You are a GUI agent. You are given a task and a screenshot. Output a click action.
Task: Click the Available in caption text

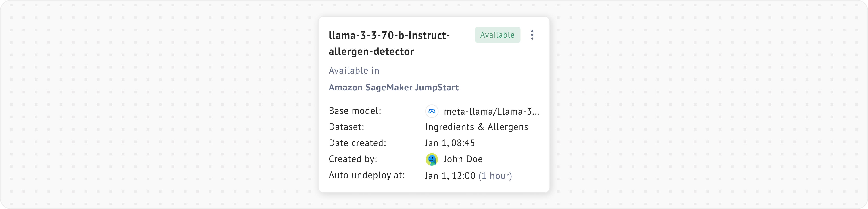pyautogui.click(x=354, y=71)
